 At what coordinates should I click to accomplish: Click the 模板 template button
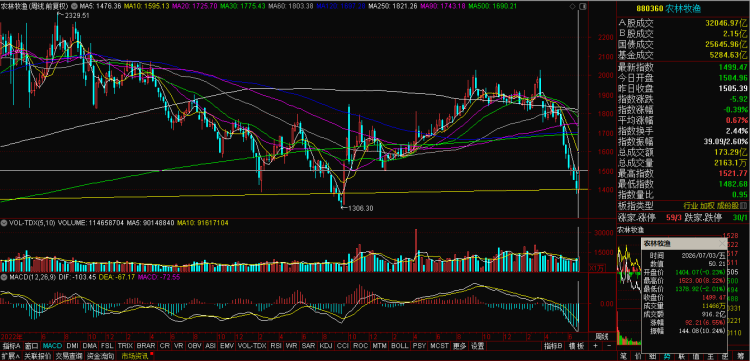point(576,346)
